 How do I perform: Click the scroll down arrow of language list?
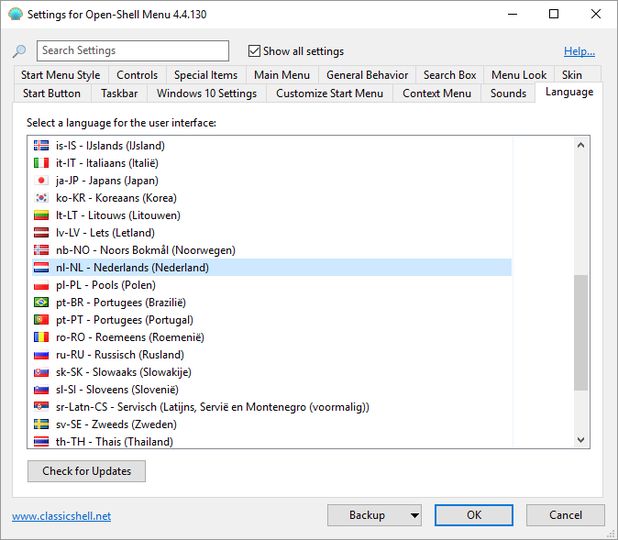581,439
